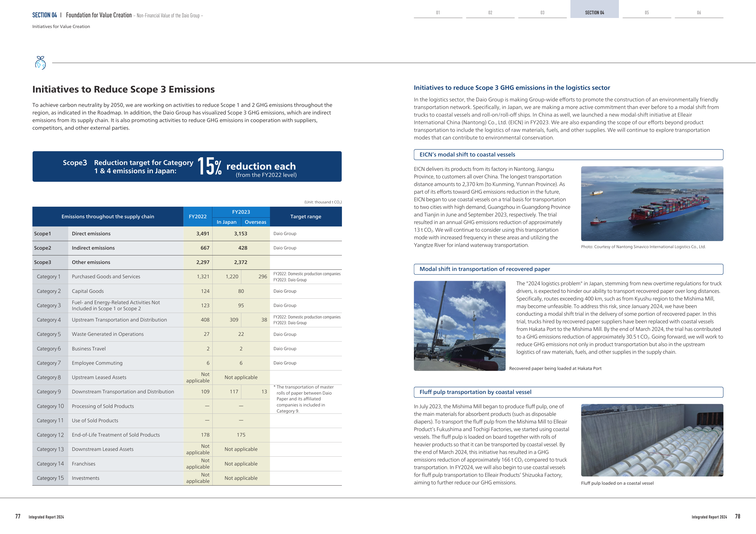The width and height of the screenshot is (756, 534).
Task: Click the 'Category 15' label
Action: pos(50,478)
